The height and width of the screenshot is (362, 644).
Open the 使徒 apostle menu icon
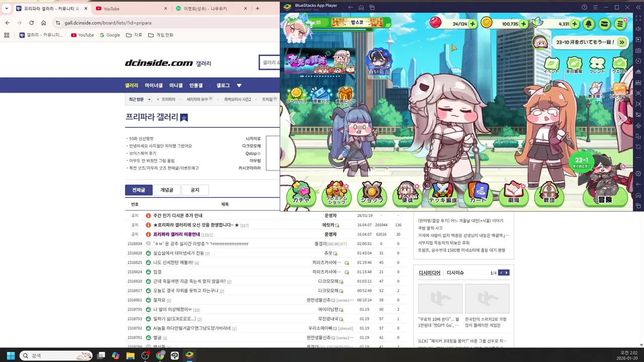(x=407, y=194)
